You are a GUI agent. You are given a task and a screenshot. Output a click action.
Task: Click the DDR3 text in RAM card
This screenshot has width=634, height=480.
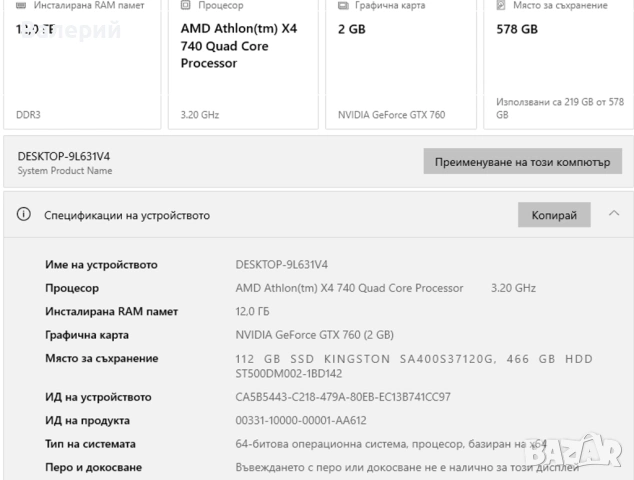[x=28, y=115]
